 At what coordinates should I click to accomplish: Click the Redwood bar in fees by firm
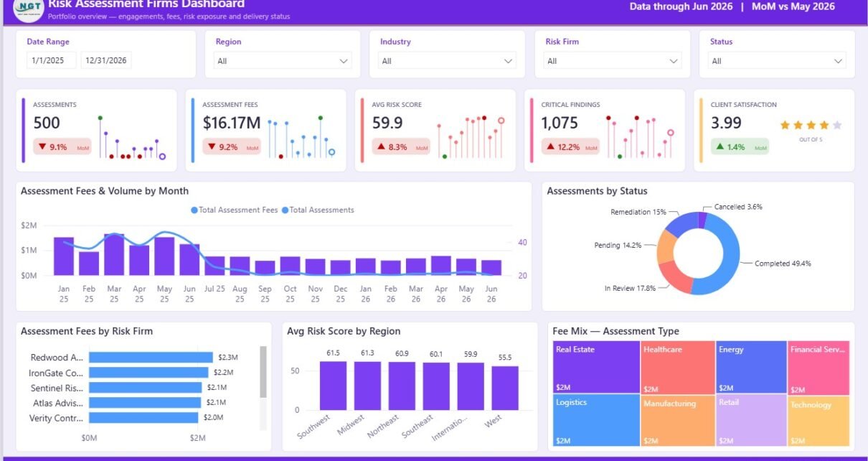coord(151,357)
